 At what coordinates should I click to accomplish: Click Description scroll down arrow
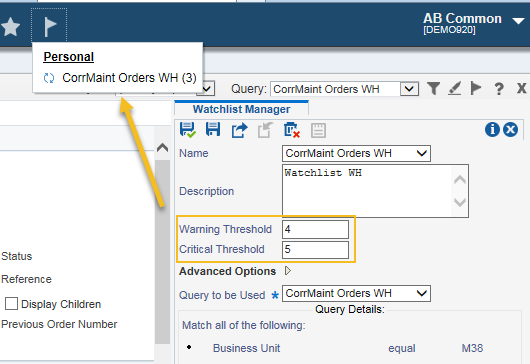click(x=460, y=202)
